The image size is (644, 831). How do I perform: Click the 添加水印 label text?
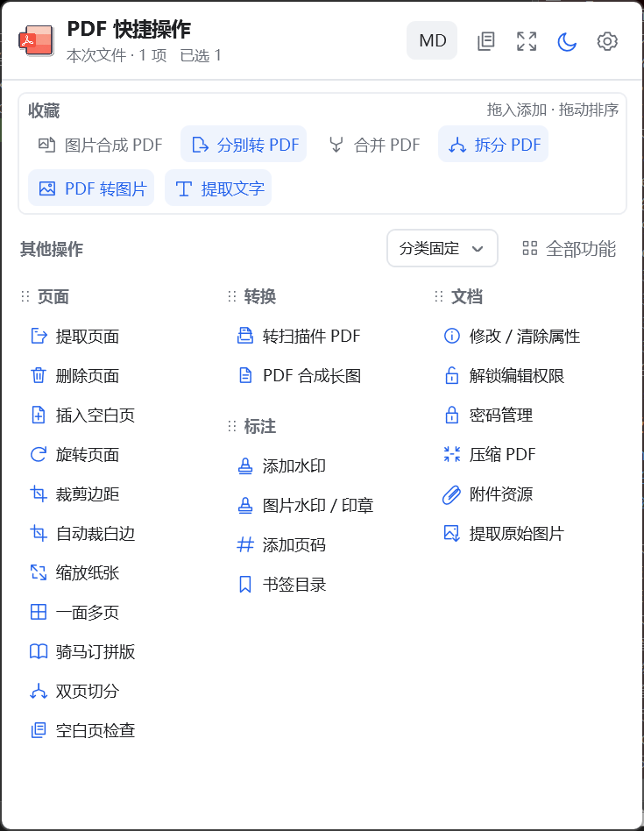294,466
